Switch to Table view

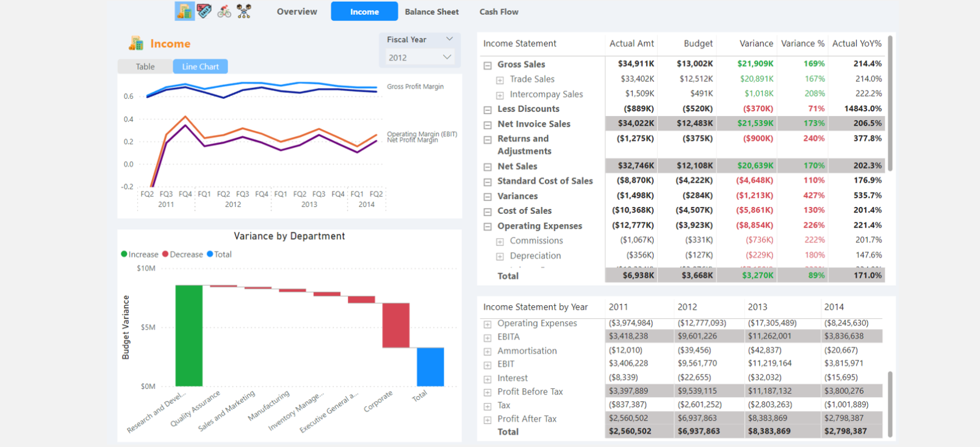pos(145,67)
